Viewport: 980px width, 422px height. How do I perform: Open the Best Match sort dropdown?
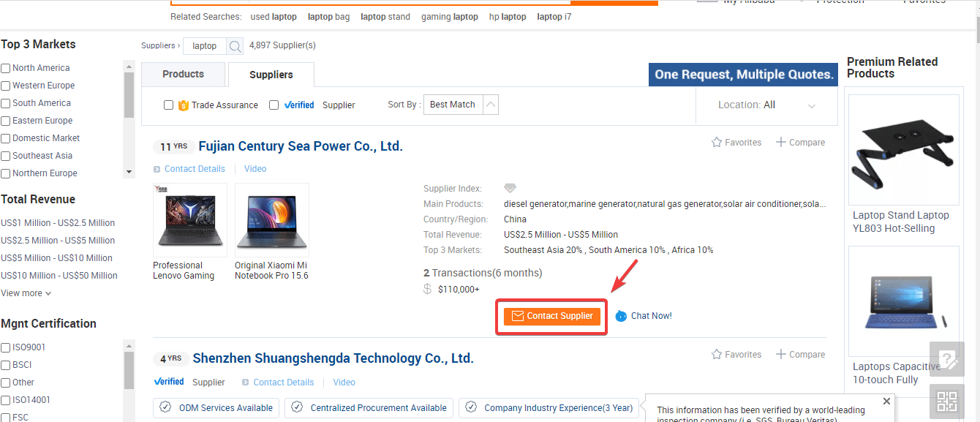click(x=461, y=105)
